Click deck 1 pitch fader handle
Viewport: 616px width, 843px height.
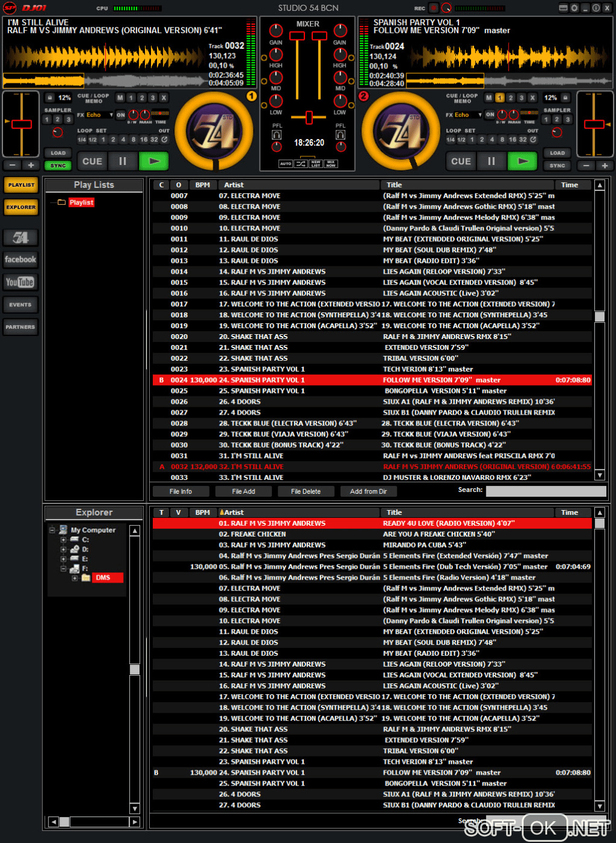pyautogui.click(x=22, y=124)
